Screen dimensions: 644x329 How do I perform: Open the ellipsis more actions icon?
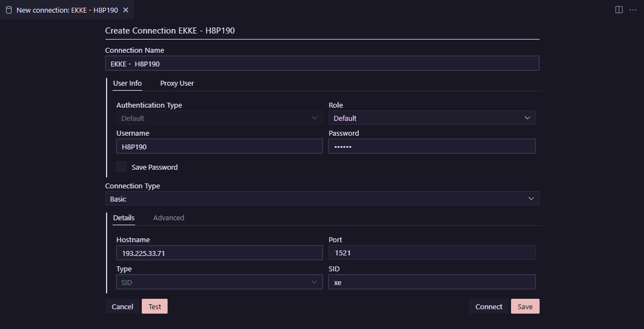click(633, 9)
